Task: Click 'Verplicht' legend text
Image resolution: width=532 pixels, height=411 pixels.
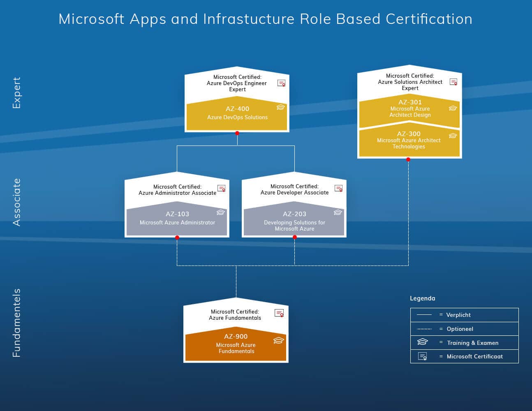Action: tap(458, 315)
